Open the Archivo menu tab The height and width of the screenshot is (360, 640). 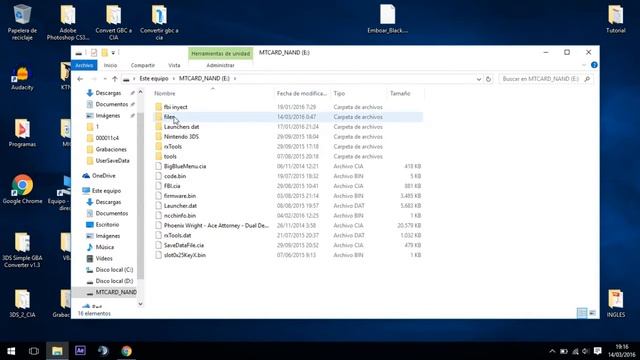pyautogui.click(x=84, y=65)
